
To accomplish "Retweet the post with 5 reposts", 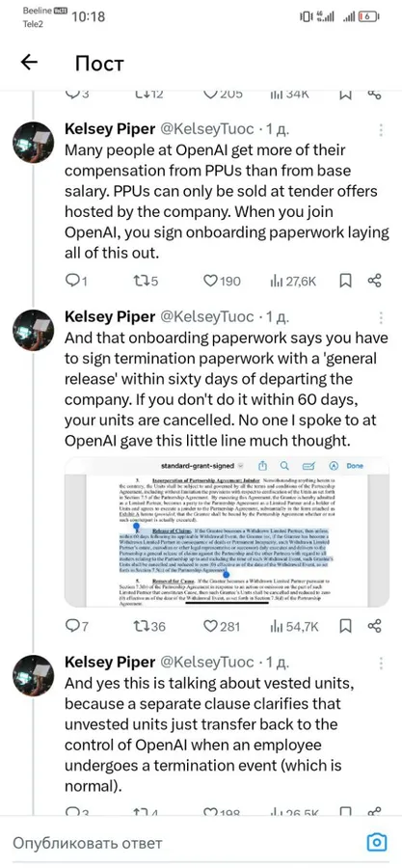I will [x=146, y=282].
